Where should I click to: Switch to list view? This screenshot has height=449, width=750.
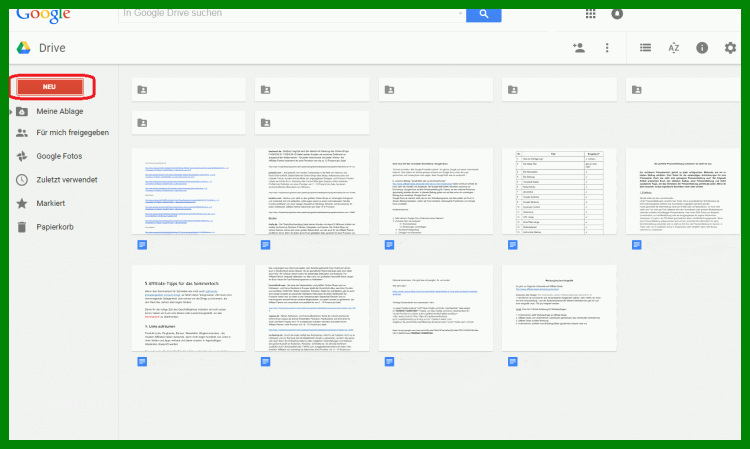pyautogui.click(x=645, y=47)
